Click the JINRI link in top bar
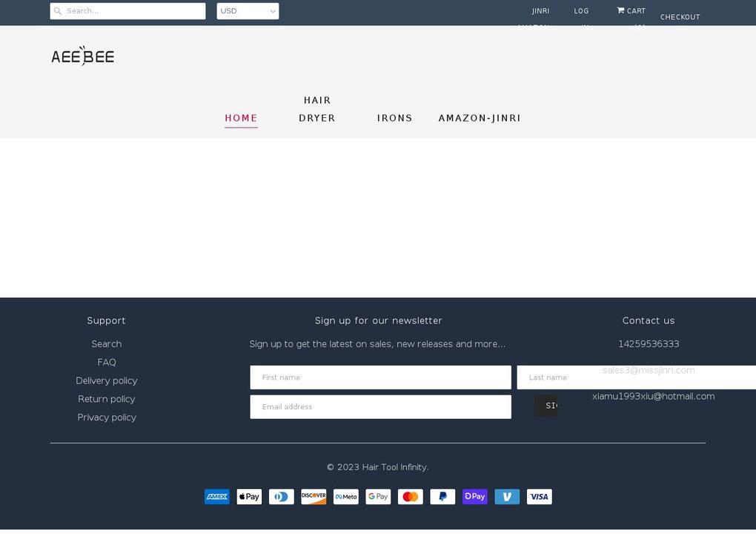The width and height of the screenshot is (756, 534). coord(540,11)
